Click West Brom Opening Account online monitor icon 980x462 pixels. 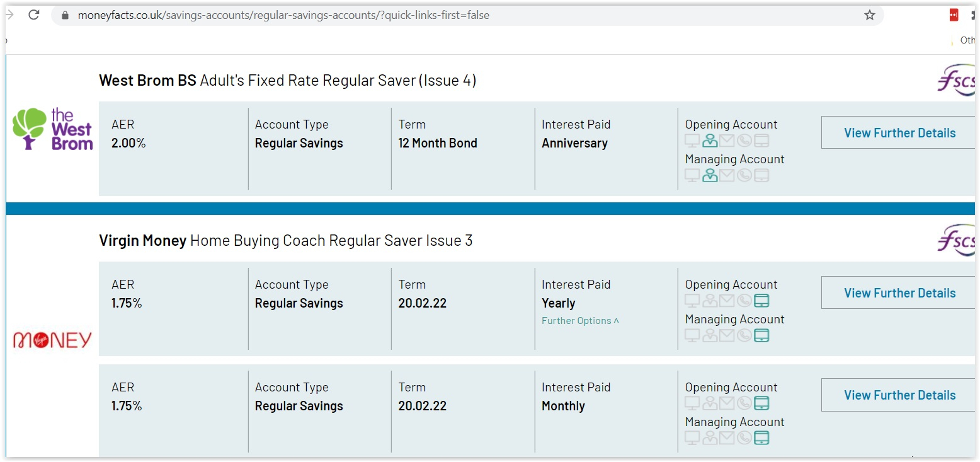(692, 141)
